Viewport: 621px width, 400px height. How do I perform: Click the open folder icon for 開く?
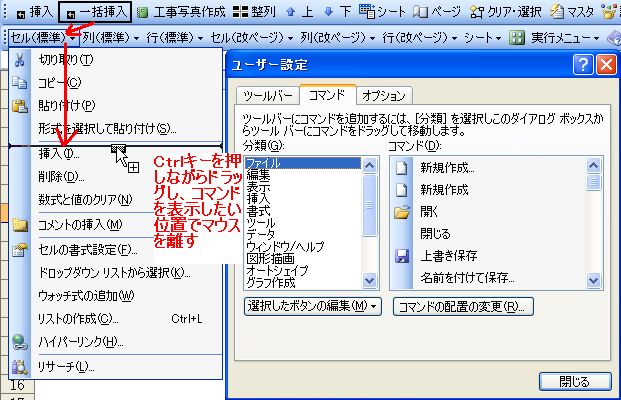(x=402, y=211)
